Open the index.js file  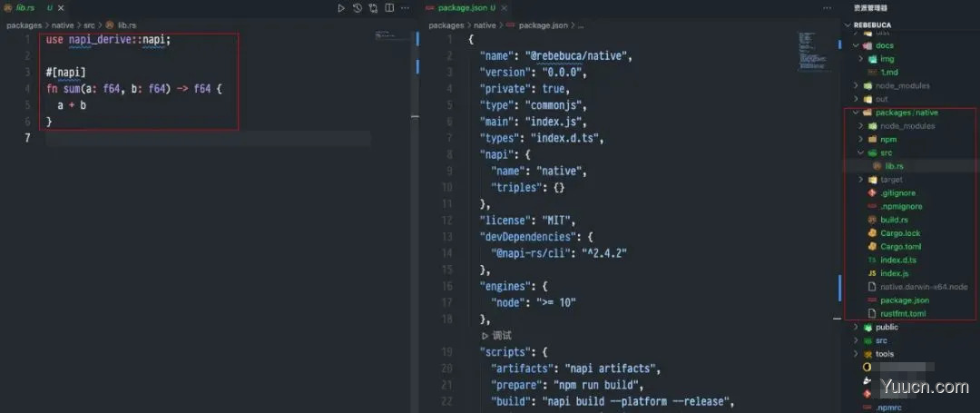pyautogui.click(x=895, y=273)
